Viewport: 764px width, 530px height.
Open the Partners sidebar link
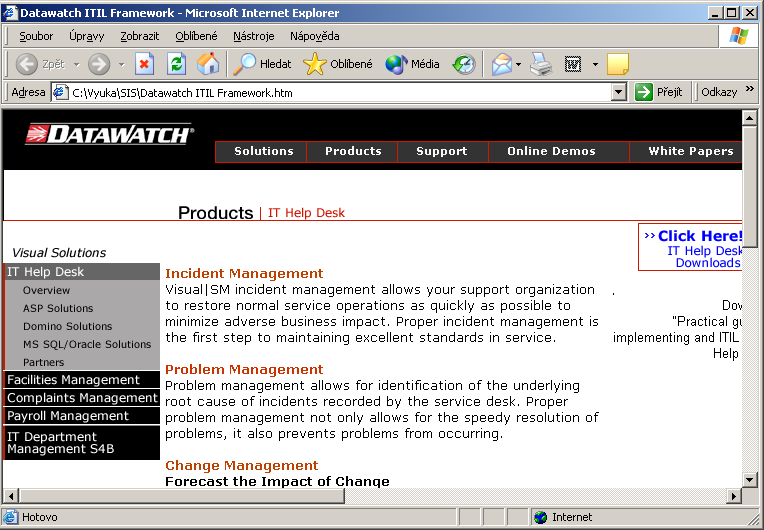point(43,362)
